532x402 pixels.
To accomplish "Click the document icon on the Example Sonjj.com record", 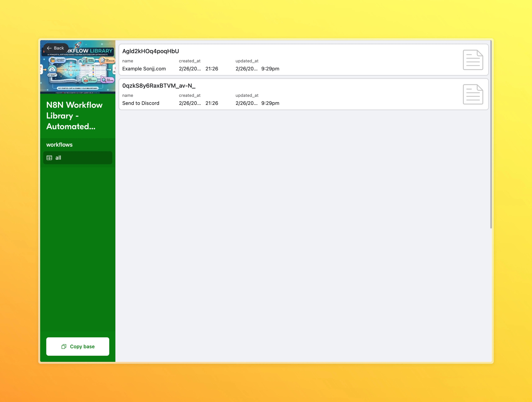I will point(473,60).
